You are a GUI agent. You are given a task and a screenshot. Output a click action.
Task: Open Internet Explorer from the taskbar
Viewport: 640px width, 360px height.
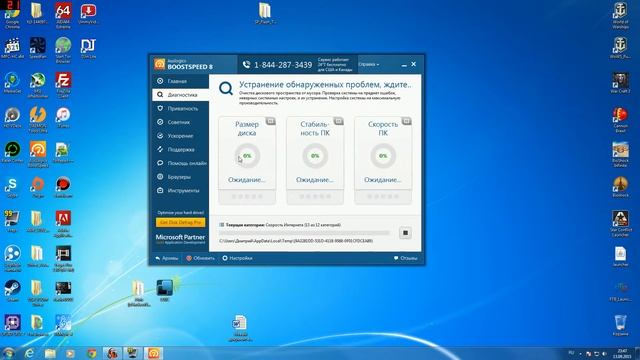(29, 353)
